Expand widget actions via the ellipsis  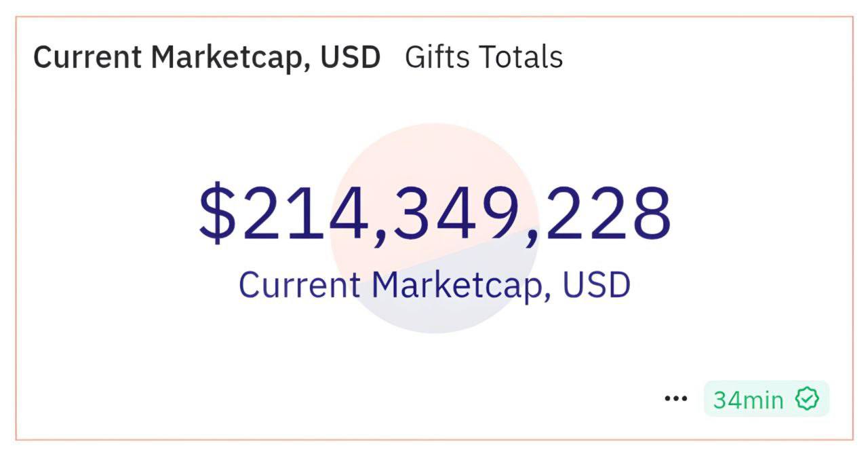pos(675,399)
